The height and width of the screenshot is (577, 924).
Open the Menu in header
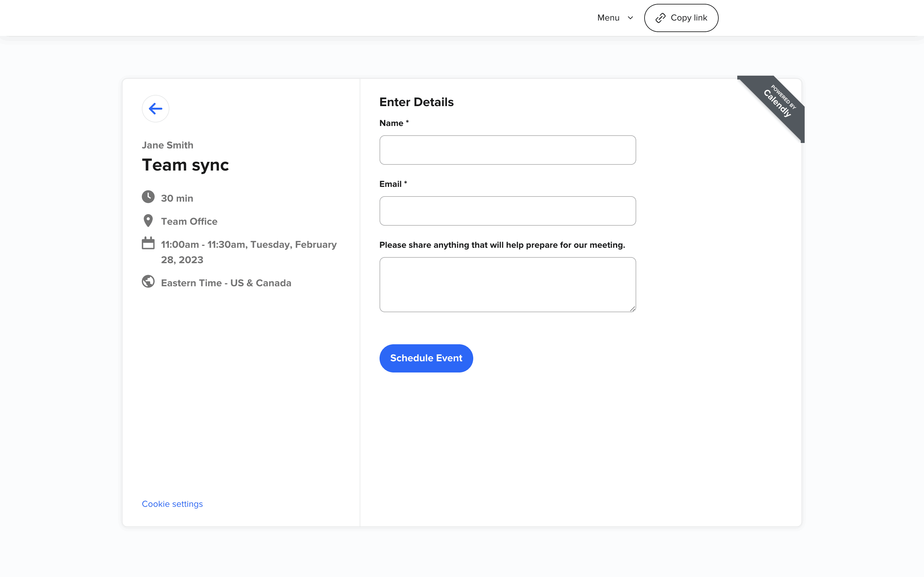(x=608, y=18)
